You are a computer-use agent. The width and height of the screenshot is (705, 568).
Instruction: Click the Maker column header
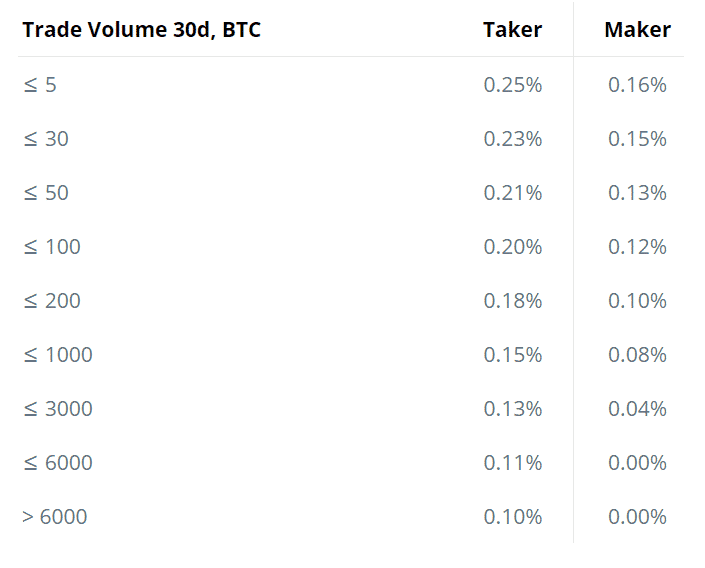pos(638,30)
